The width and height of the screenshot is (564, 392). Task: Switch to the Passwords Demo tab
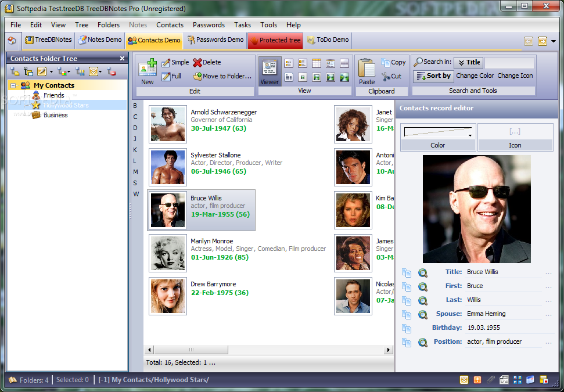click(x=215, y=40)
